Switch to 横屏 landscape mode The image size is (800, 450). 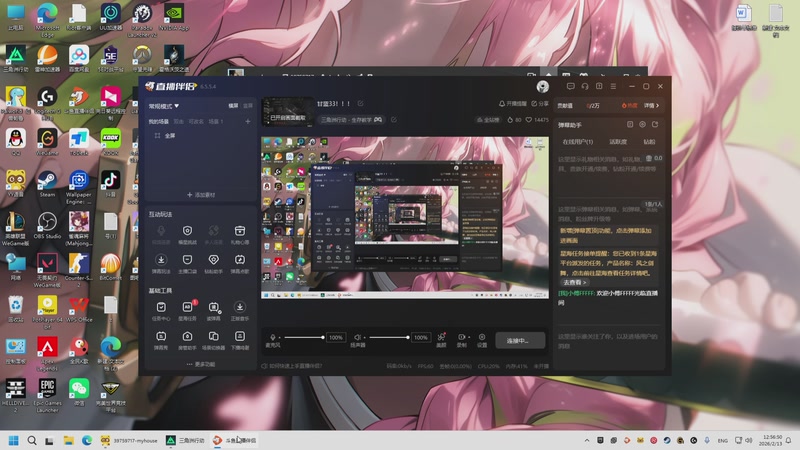pos(233,106)
